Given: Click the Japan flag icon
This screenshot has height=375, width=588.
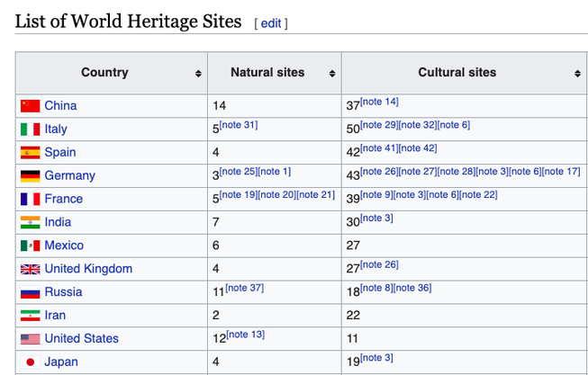Looking at the screenshot, I should (x=31, y=362).
